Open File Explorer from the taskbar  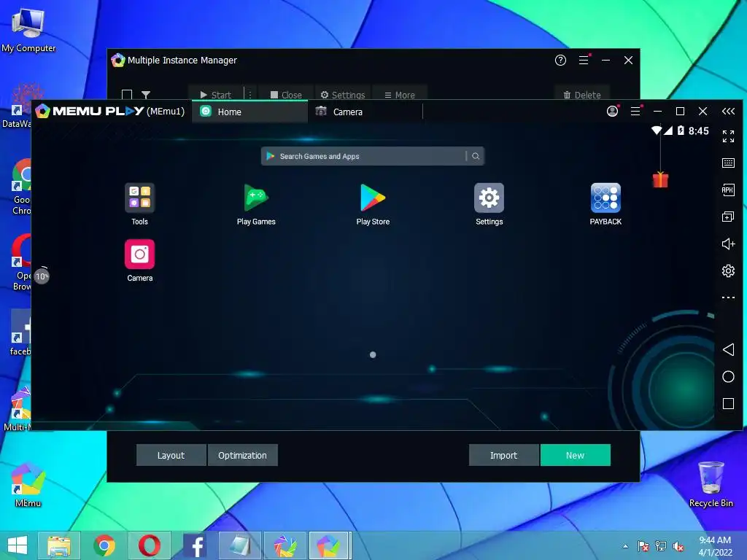point(59,545)
